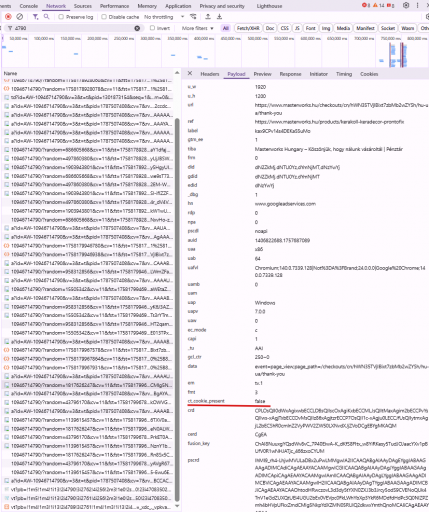Enable the Preserve log checkbox
Viewport: 429px width, 512px height.
61,17
